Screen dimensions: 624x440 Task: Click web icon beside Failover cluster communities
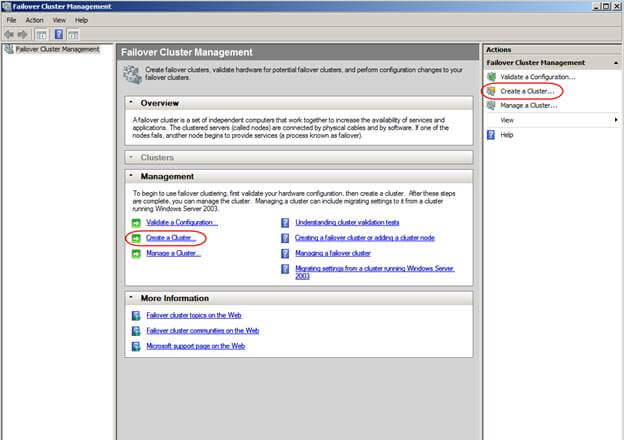click(136, 331)
